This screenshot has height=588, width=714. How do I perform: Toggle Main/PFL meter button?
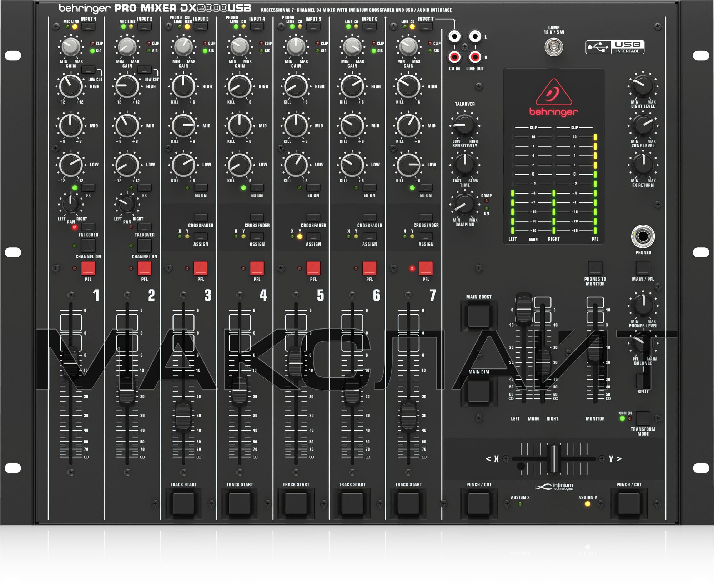643,268
